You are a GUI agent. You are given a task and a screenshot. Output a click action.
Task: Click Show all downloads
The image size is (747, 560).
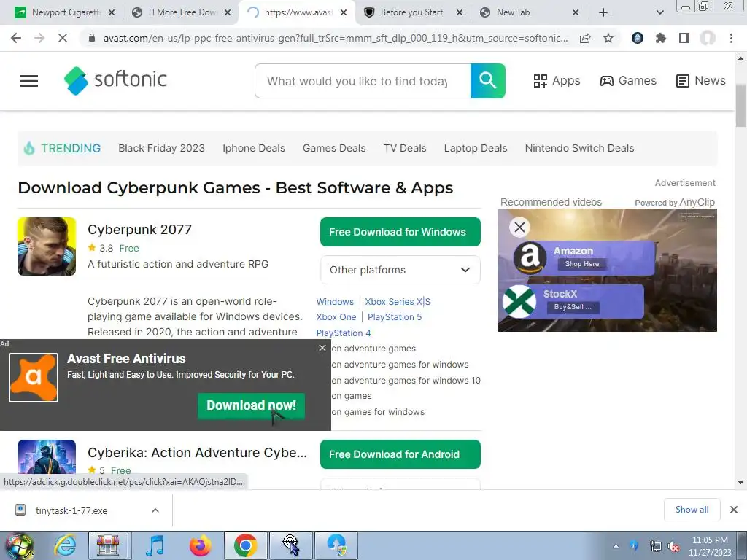point(692,510)
